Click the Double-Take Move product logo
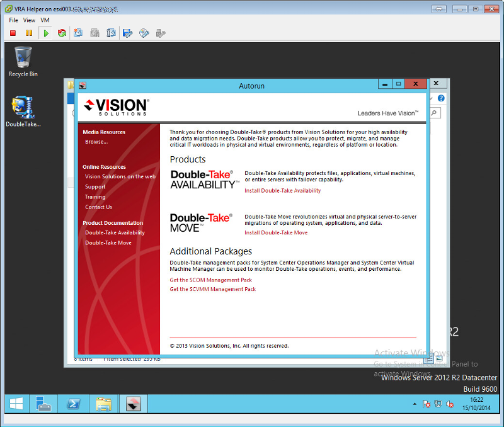The width and height of the screenshot is (504, 427). click(201, 223)
